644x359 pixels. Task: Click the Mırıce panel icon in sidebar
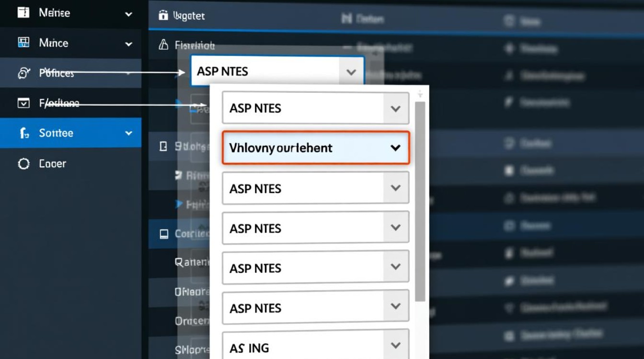click(x=23, y=43)
